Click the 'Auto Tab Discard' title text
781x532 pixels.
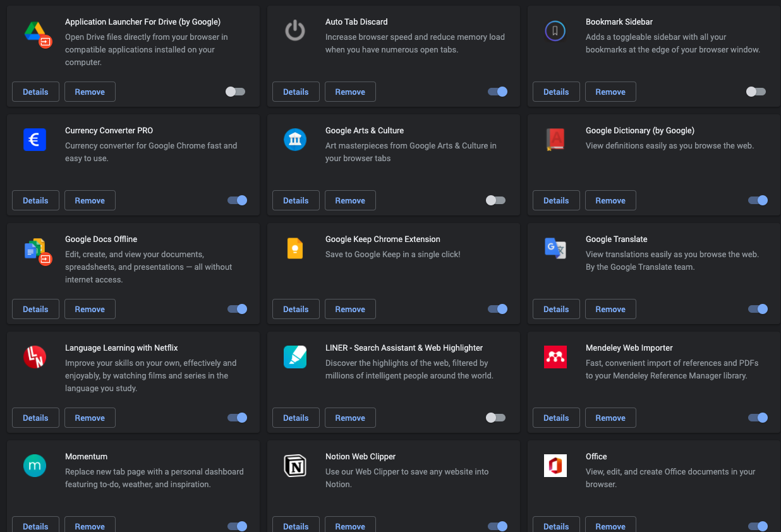(356, 21)
